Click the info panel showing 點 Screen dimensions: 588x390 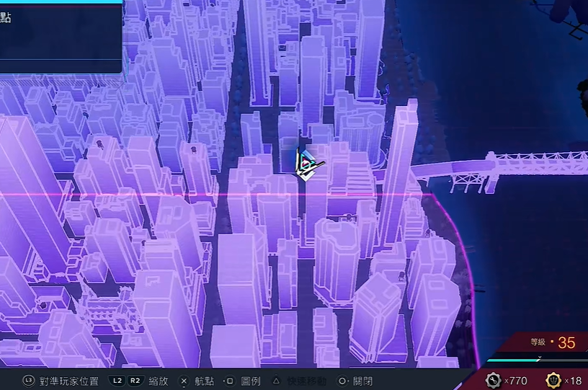coord(61,37)
